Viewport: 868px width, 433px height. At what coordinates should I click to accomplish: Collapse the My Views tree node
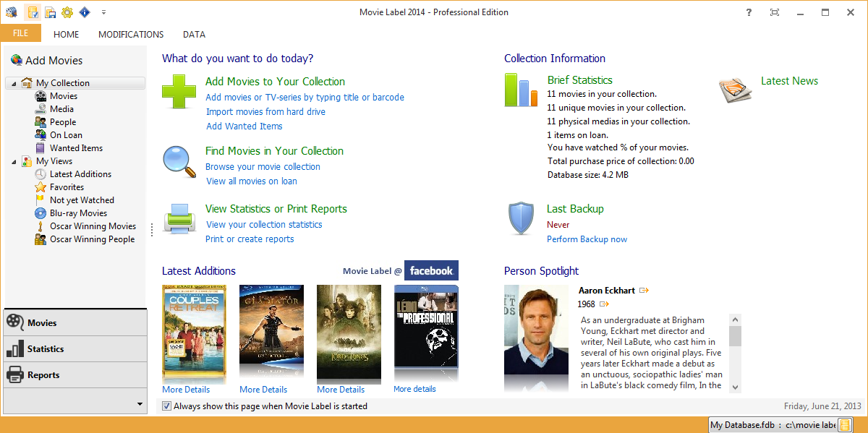pos(14,161)
